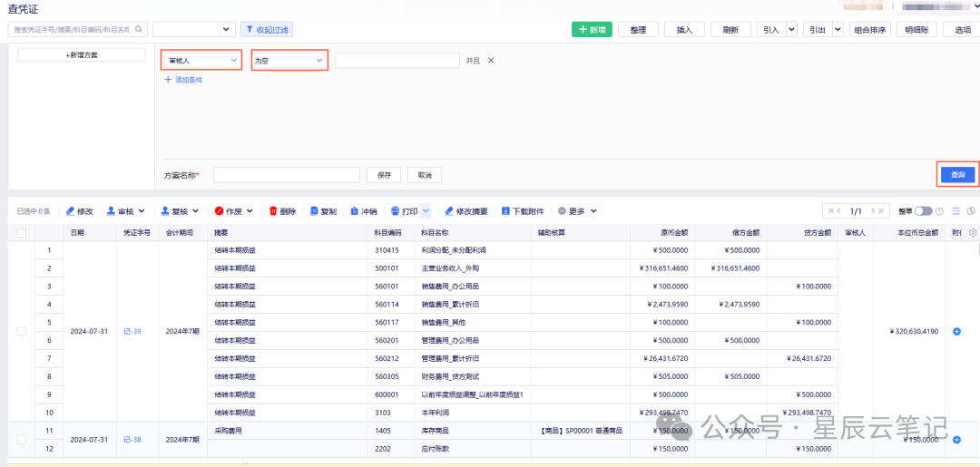This screenshot has width=980, height=467.
Task: Click the 引出 button
Action: 818,29
